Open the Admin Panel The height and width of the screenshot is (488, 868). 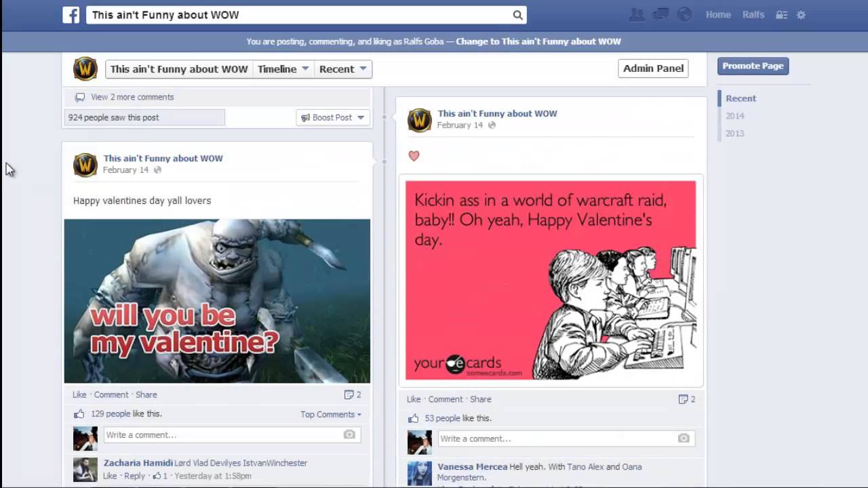point(653,68)
